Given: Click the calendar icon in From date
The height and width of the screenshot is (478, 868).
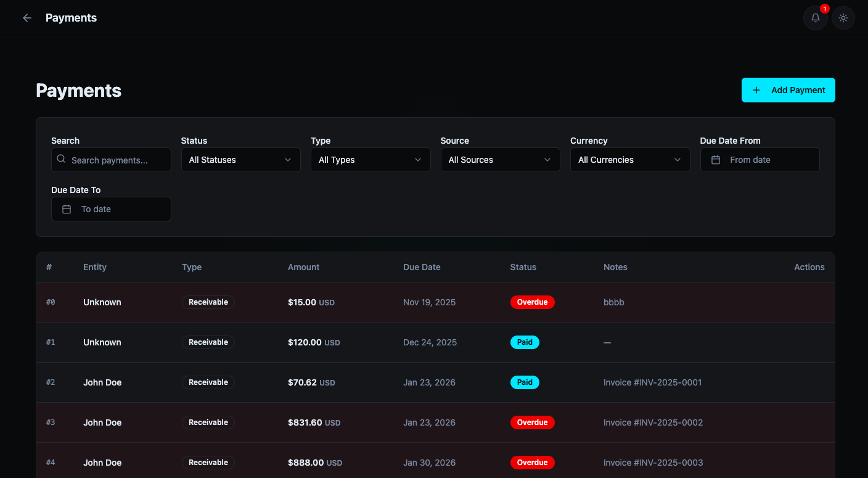Looking at the screenshot, I should pyautogui.click(x=716, y=160).
